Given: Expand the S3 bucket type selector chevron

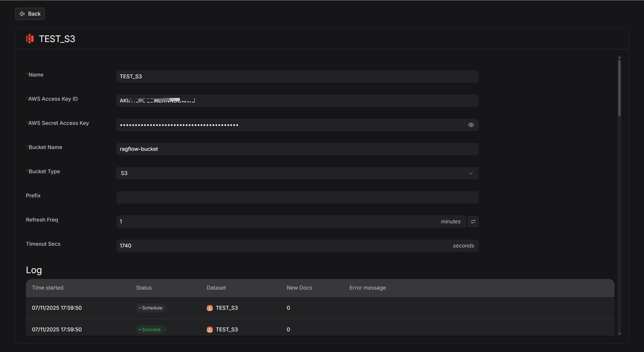Looking at the screenshot, I should pyautogui.click(x=470, y=173).
